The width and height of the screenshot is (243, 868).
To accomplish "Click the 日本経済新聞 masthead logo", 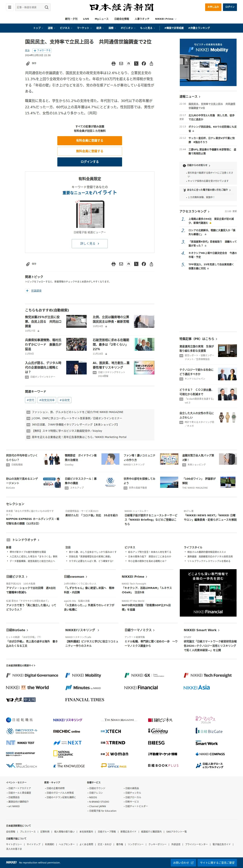I will (x=121, y=7).
